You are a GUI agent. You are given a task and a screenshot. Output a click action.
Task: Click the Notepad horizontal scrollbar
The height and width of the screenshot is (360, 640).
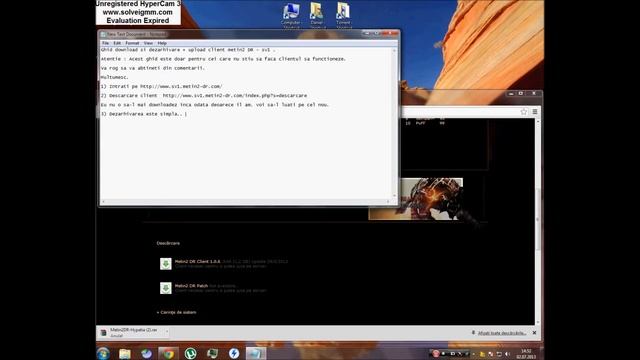[246, 201]
